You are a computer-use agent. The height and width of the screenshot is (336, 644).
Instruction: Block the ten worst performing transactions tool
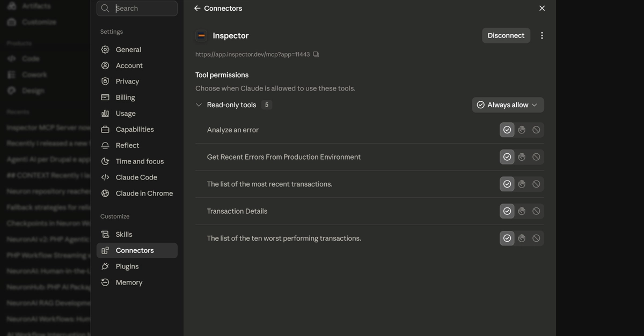[536, 238]
